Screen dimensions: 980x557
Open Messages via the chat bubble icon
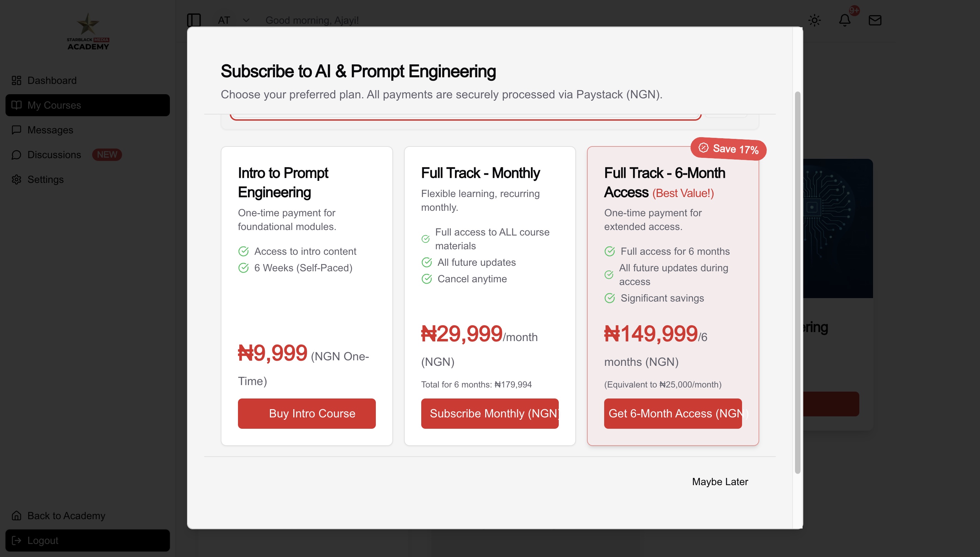point(17,130)
